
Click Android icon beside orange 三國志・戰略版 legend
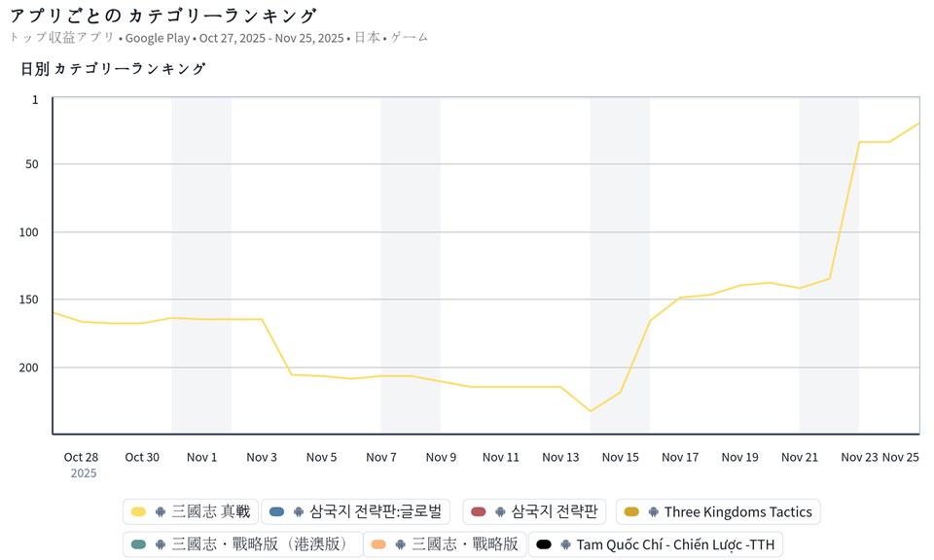point(401,544)
